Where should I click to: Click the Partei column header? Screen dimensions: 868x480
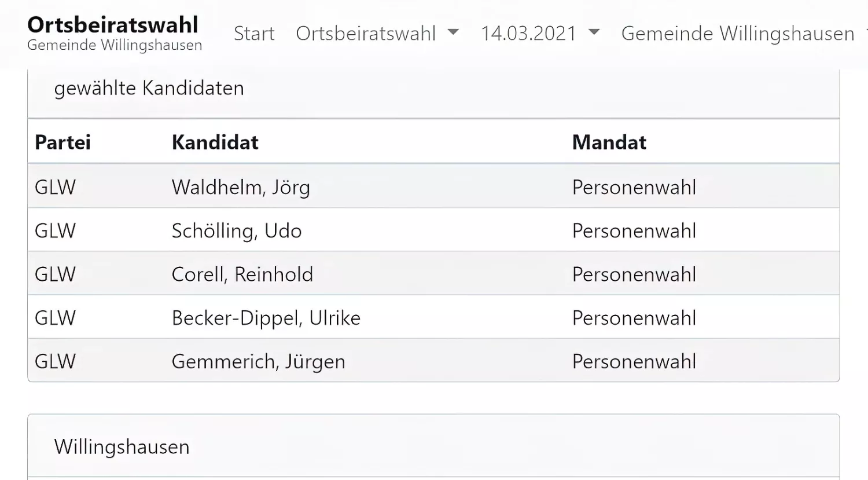[62, 142]
